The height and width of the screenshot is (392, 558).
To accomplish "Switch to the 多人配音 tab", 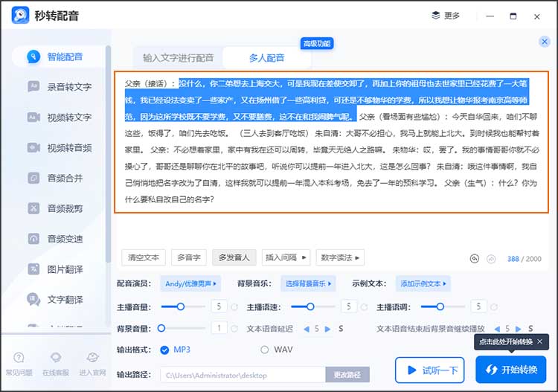I will [x=266, y=58].
